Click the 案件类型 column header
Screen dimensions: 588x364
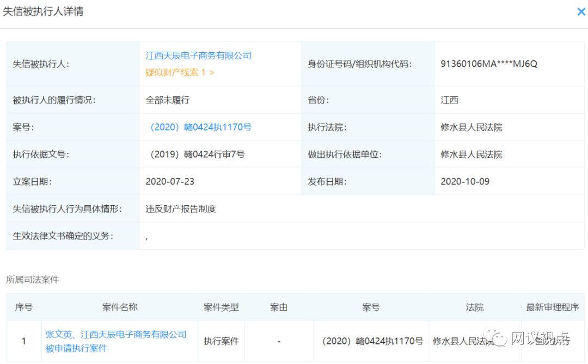[221, 307]
